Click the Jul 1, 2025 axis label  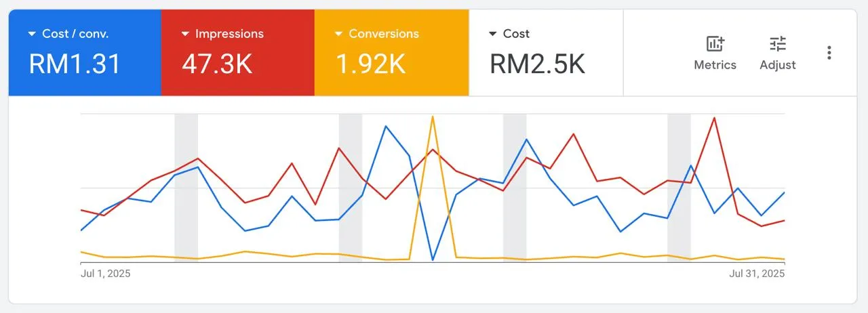point(105,274)
